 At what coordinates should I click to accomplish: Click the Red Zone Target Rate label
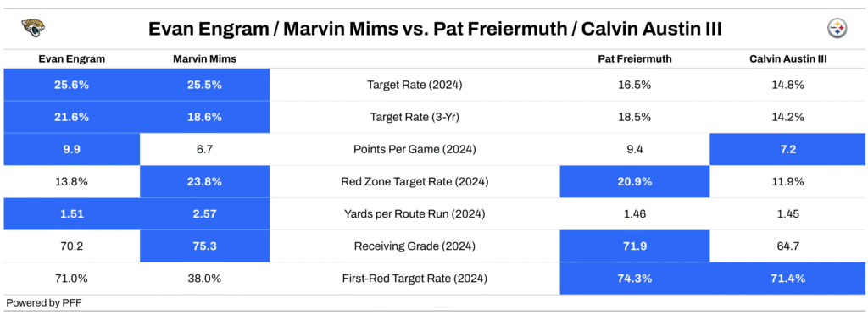pos(414,182)
